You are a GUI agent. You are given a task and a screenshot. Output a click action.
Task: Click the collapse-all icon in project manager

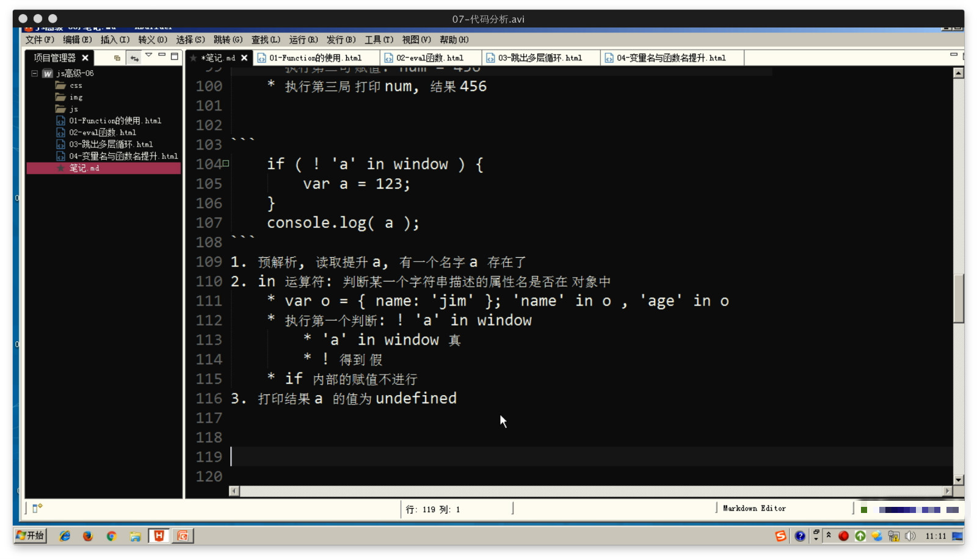[x=117, y=58]
